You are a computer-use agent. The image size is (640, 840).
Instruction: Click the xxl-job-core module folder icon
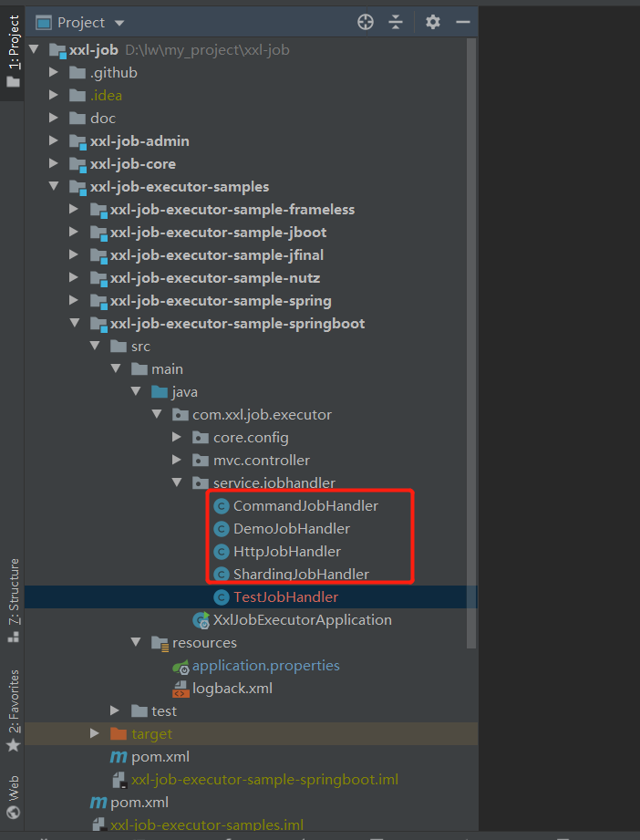pyautogui.click(x=78, y=164)
